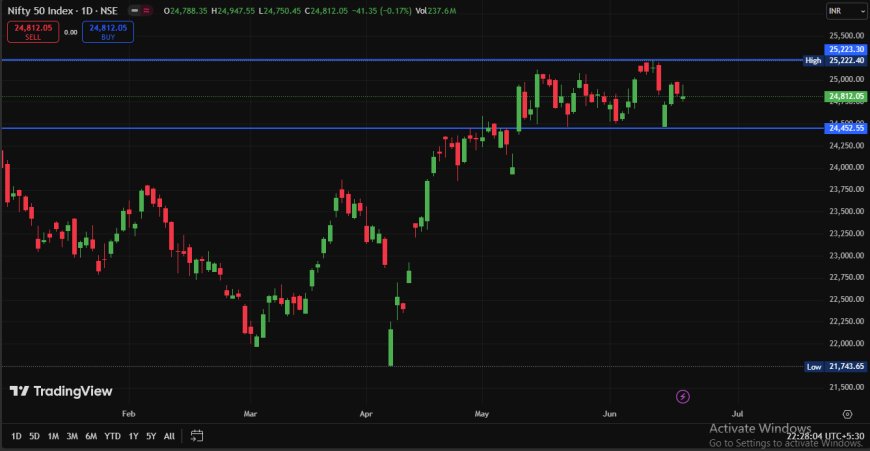
Task: Select the 5Y time range
Action: pos(151,436)
